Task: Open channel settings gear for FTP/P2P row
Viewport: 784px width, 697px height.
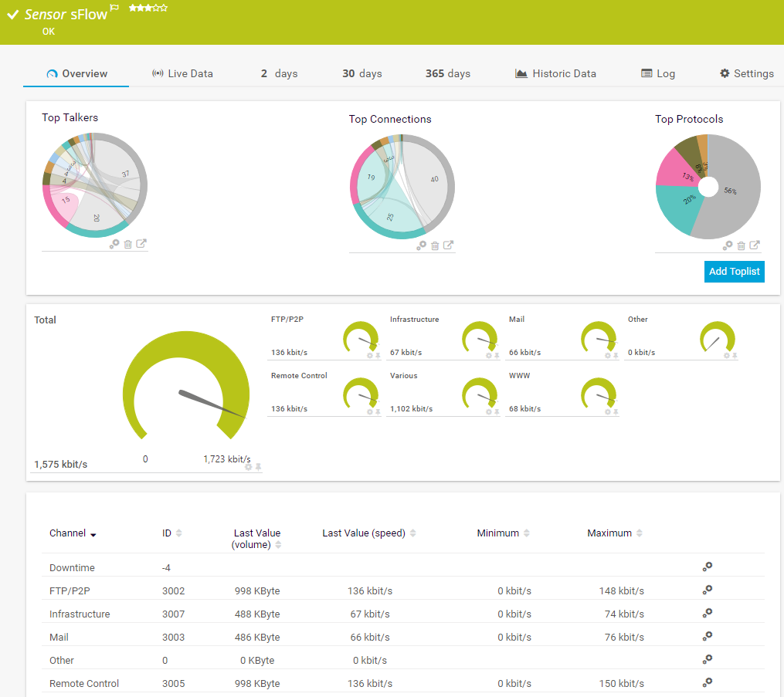Action: click(707, 590)
